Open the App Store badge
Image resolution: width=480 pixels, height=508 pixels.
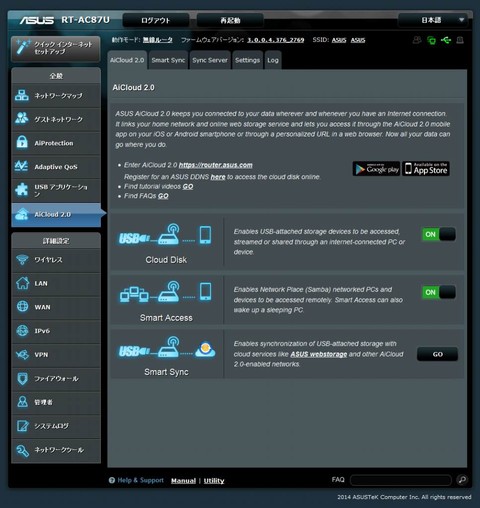pyautogui.click(x=426, y=169)
